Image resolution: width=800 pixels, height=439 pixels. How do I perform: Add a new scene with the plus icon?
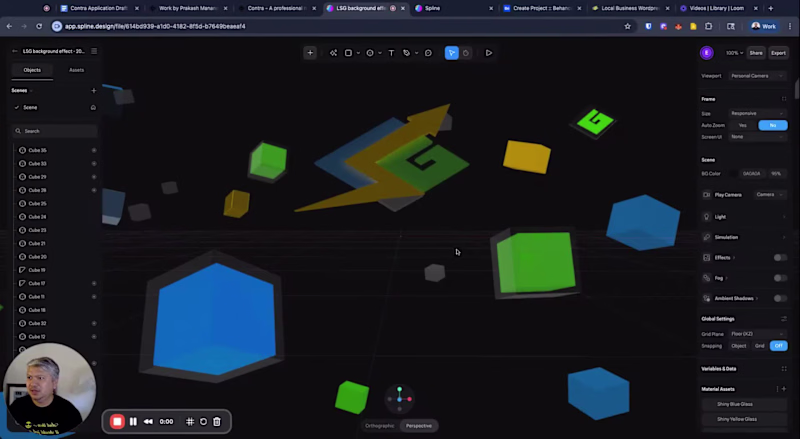93,90
